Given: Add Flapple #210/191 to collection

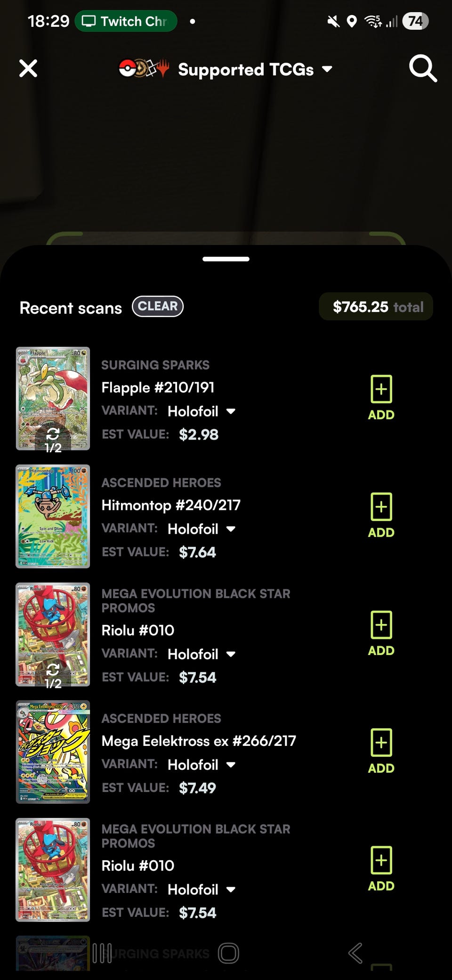Looking at the screenshot, I should pos(381,397).
